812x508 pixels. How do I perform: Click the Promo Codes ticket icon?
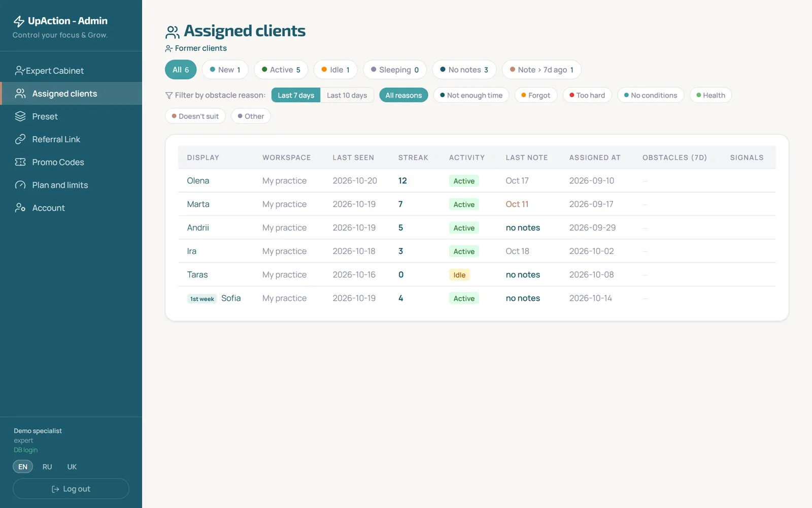click(20, 162)
